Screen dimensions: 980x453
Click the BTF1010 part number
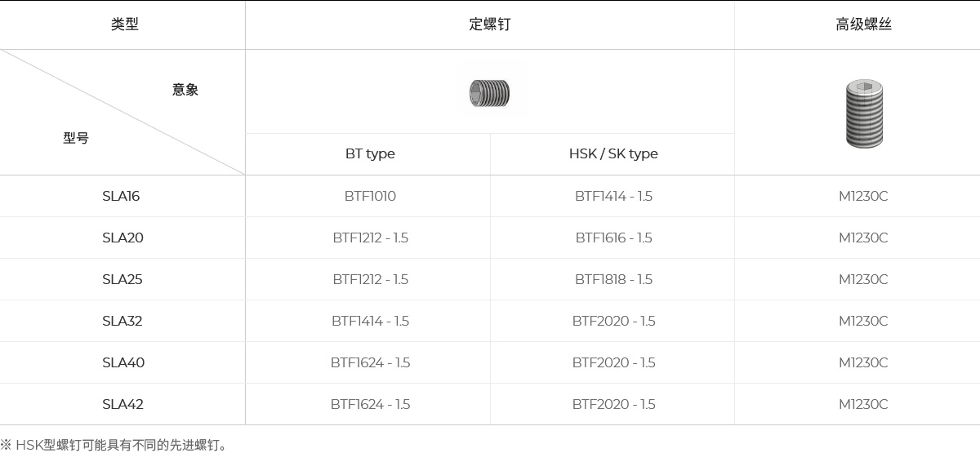click(370, 196)
